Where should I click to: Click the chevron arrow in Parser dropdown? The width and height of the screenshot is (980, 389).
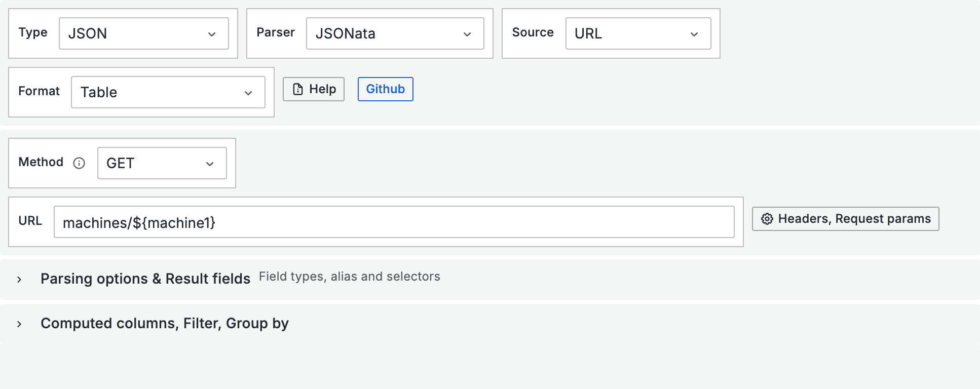coord(467,34)
